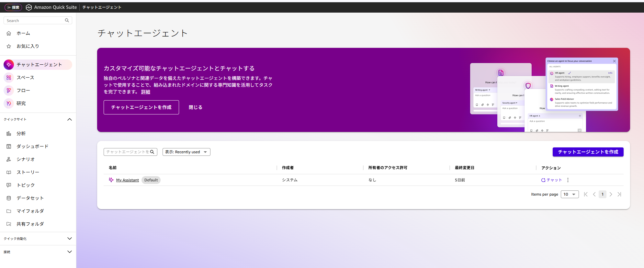Click the magnifier icon in sidebar Search
This screenshot has width=644, height=268.
coord(67,20)
